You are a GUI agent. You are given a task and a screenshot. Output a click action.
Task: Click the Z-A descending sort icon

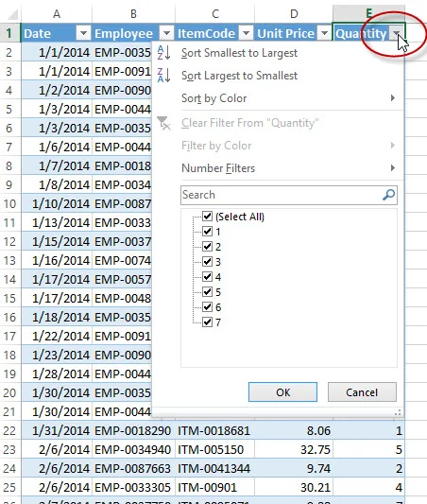(x=163, y=76)
